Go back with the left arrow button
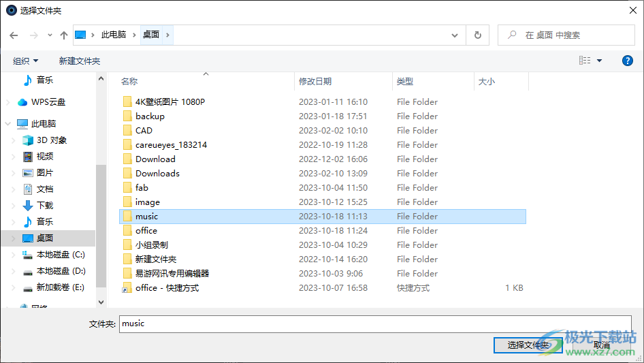The height and width of the screenshot is (363, 644). 14,35
